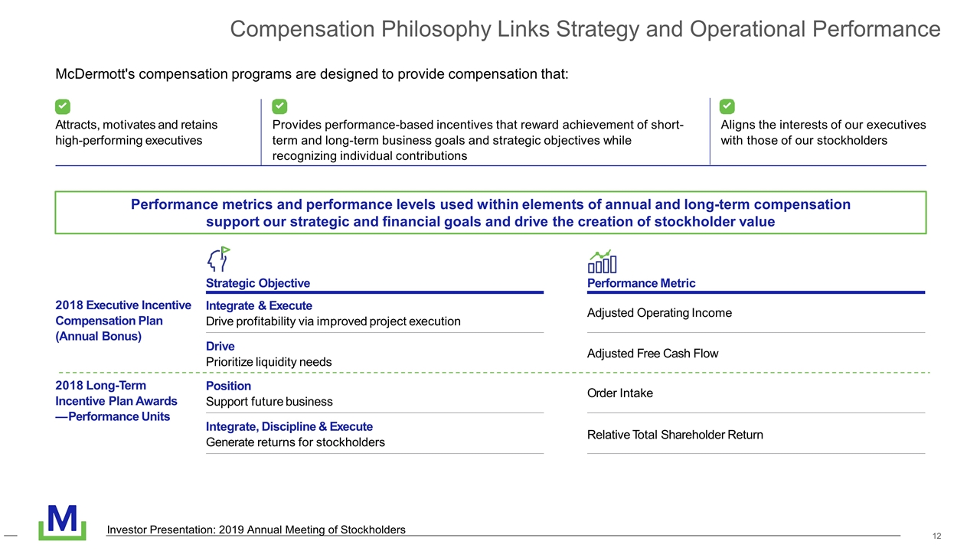
Task: Click the green-bordered performance metrics banner
Action: (490, 213)
